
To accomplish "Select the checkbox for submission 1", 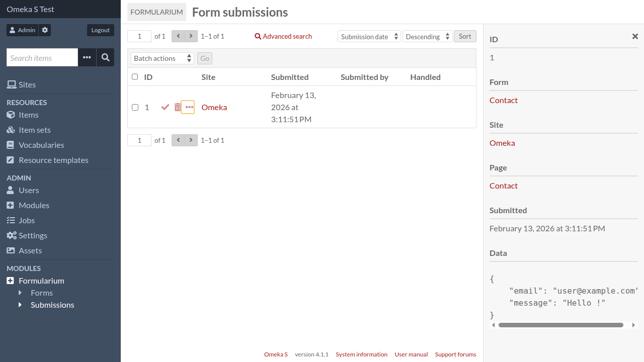I will (135, 107).
